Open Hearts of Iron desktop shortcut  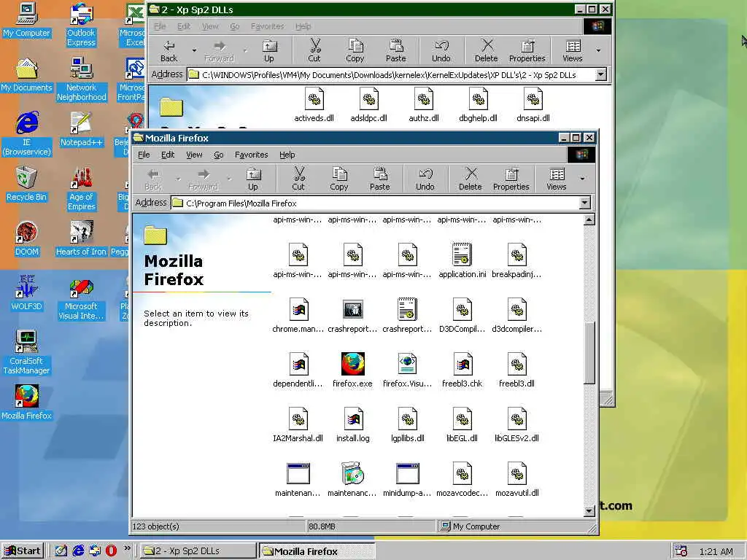click(x=81, y=238)
